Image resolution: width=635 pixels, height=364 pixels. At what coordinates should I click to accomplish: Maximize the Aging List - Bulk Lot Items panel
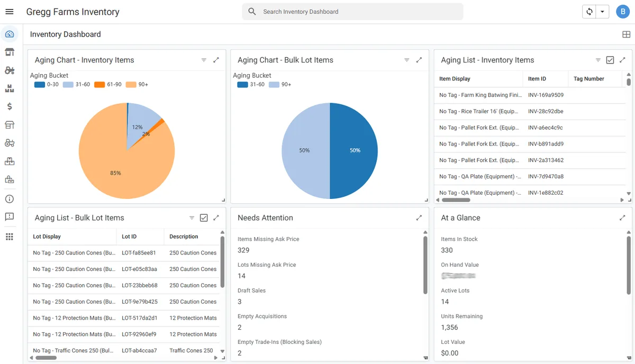click(x=216, y=218)
